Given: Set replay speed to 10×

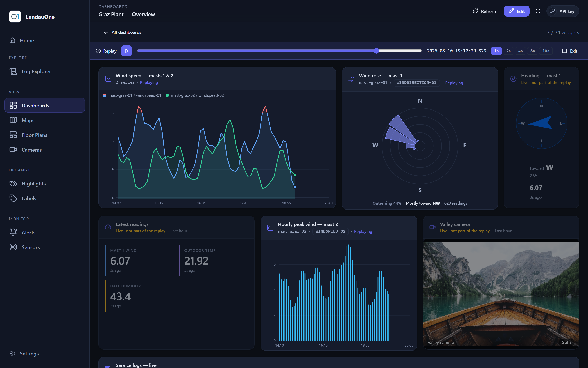Looking at the screenshot, I should tap(546, 51).
